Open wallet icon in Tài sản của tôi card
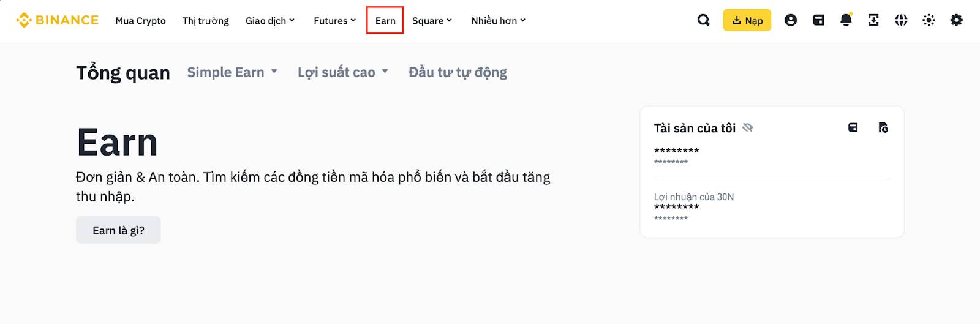Image resolution: width=980 pixels, height=330 pixels. point(853,127)
